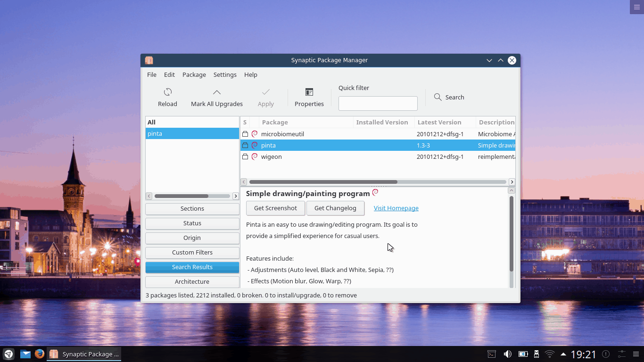The height and width of the screenshot is (362, 644).
Task: Select 'All' in the search list
Action: pos(192,122)
